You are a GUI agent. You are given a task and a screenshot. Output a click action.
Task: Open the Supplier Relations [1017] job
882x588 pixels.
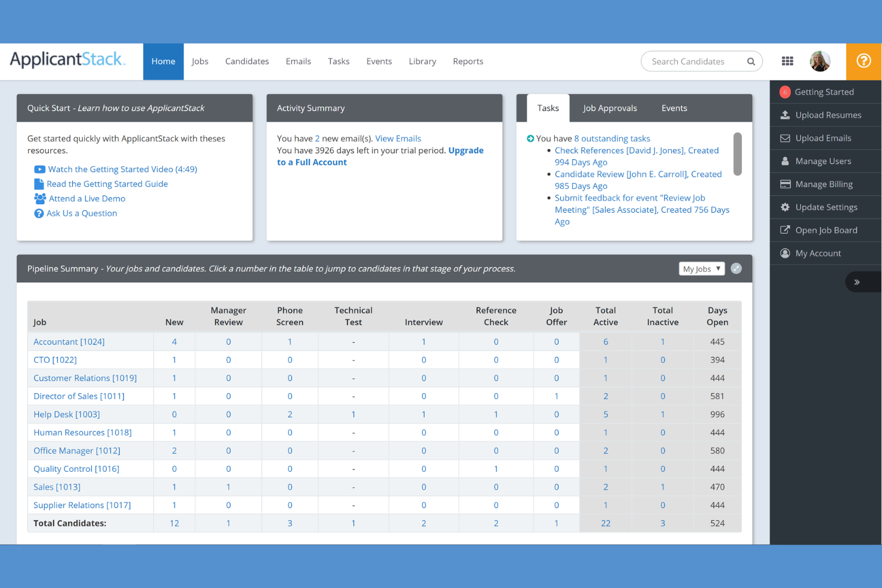pos(82,505)
